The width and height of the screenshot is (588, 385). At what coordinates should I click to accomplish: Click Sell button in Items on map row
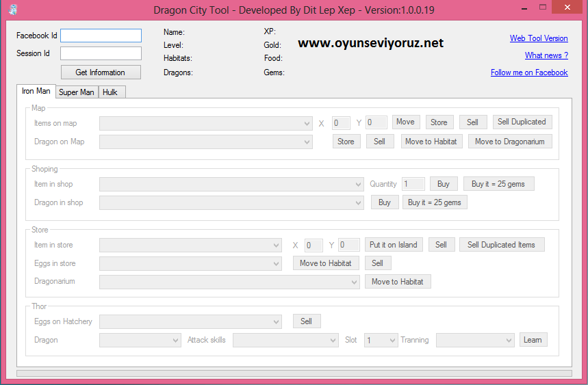click(473, 122)
